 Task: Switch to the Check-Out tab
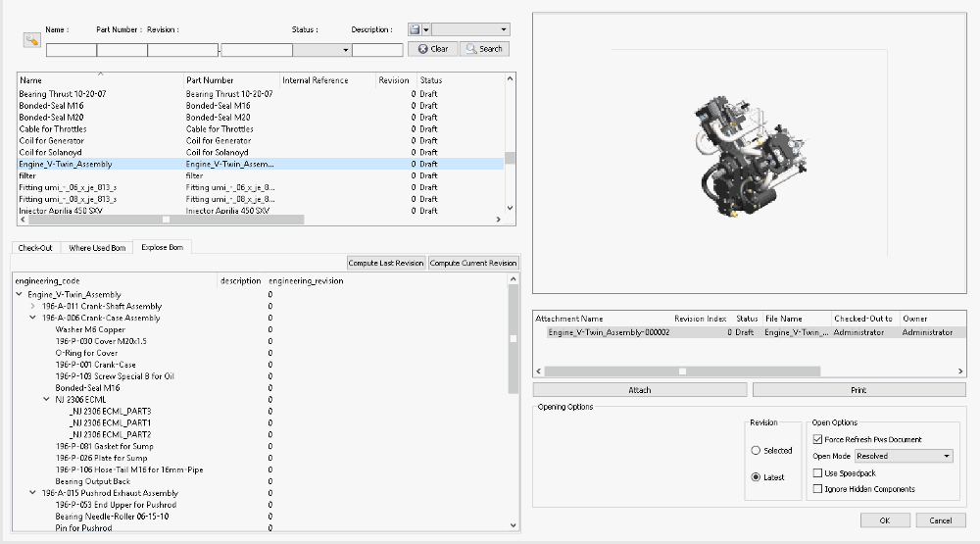[x=35, y=248]
